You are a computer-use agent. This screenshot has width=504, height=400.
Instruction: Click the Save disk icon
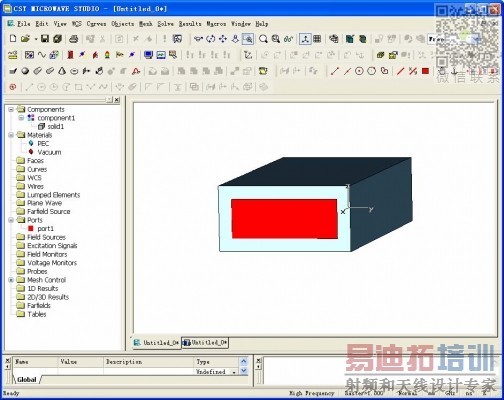pos(45,39)
